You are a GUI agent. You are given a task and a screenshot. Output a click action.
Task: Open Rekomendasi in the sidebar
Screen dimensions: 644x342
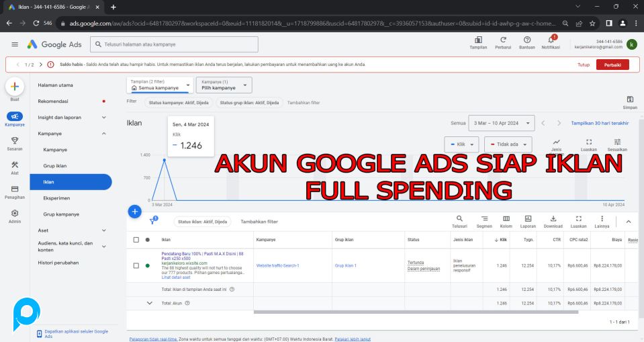56,101
